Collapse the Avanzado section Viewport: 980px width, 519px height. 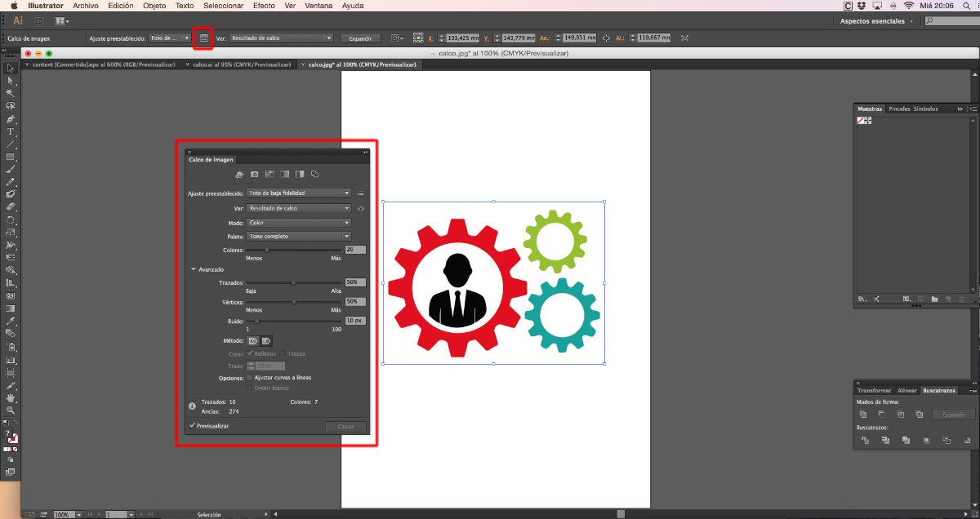pyautogui.click(x=194, y=269)
